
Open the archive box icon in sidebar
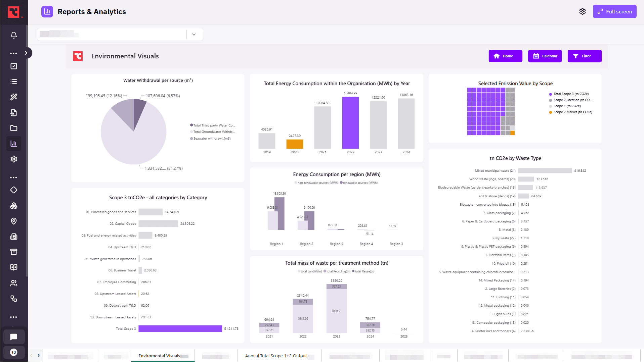point(14,252)
